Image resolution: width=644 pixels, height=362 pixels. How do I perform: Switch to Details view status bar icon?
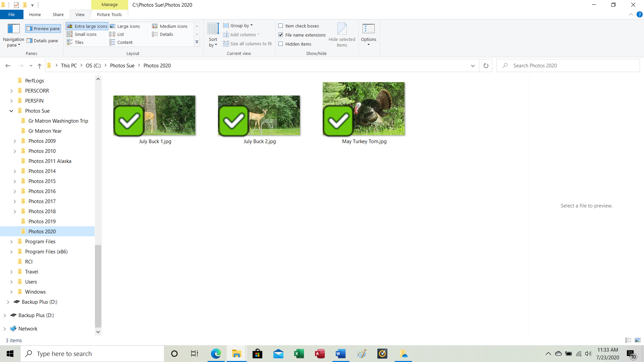(628, 340)
